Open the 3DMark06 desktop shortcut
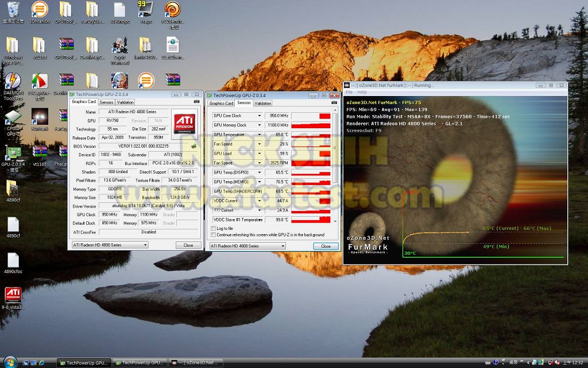Screen dimensions: 588x368 [x=39, y=10]
